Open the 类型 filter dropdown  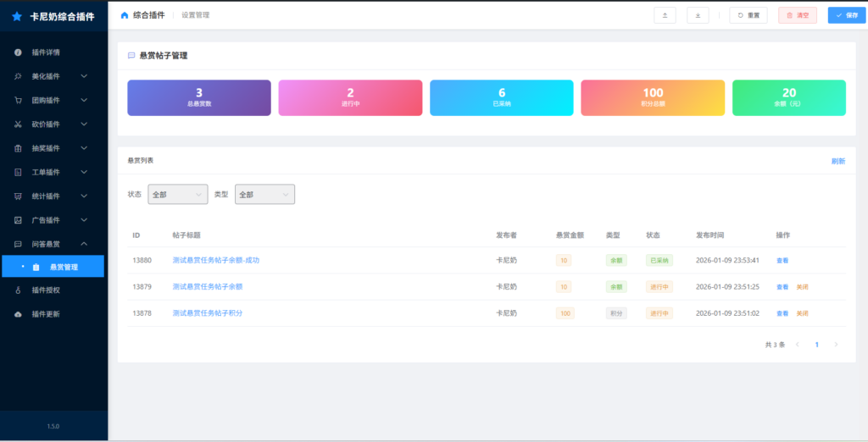(x=264, y=195)
